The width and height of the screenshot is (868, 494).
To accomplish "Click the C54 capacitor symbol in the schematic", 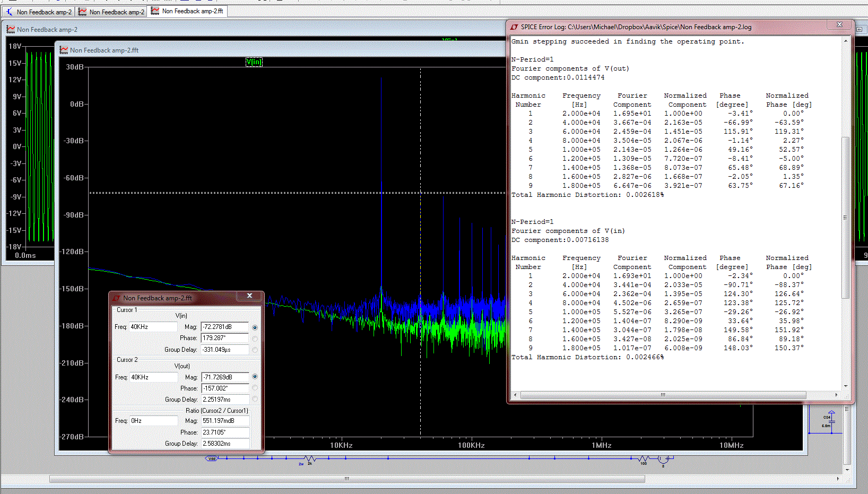I will [x=831, y=421].
